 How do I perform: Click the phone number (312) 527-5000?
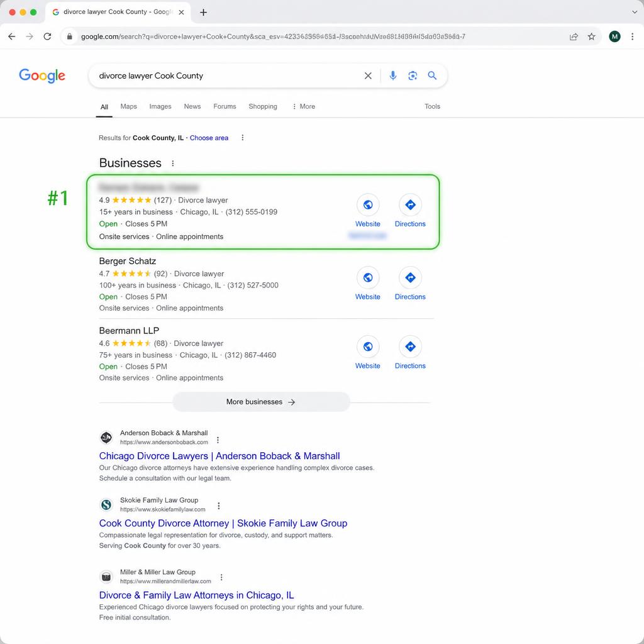(253, 286)
